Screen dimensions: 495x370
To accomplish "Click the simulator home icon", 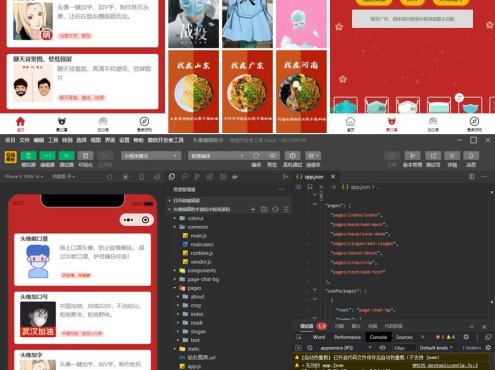I will (x=109, y=177).
